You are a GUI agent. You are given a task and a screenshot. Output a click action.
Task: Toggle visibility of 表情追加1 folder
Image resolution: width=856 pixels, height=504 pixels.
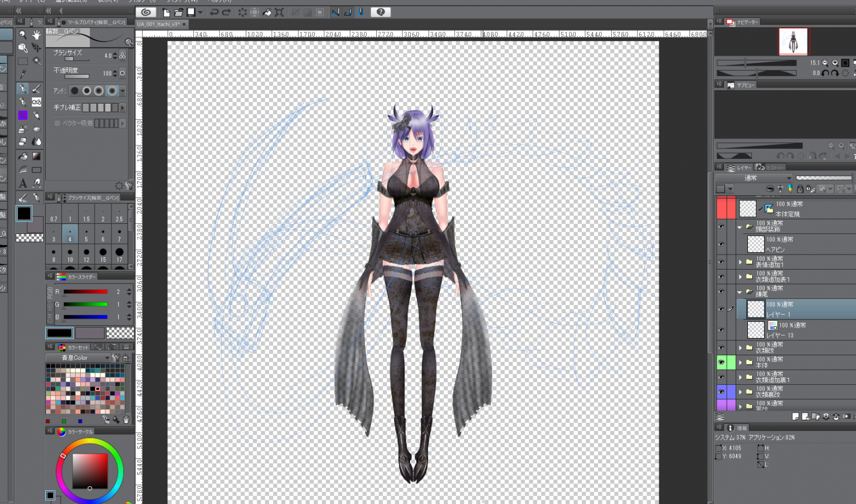[x=721, y=262]
